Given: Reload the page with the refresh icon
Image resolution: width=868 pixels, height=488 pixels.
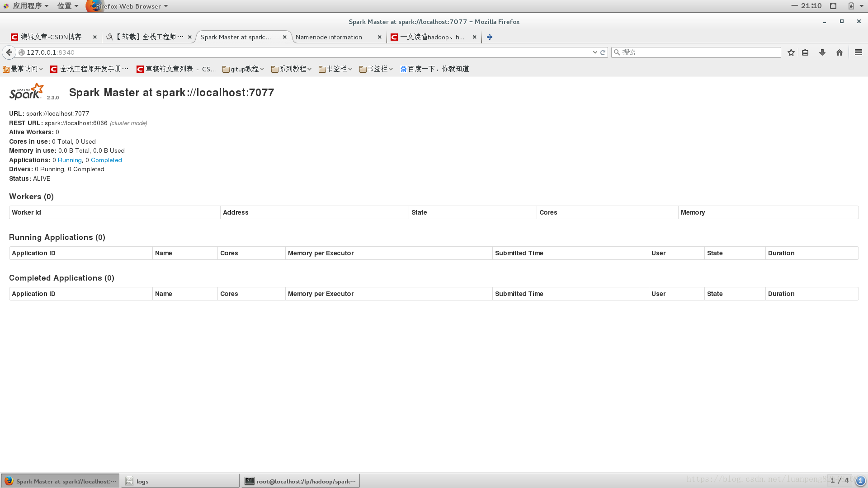Looking at the screenshot, I should 603,52.
